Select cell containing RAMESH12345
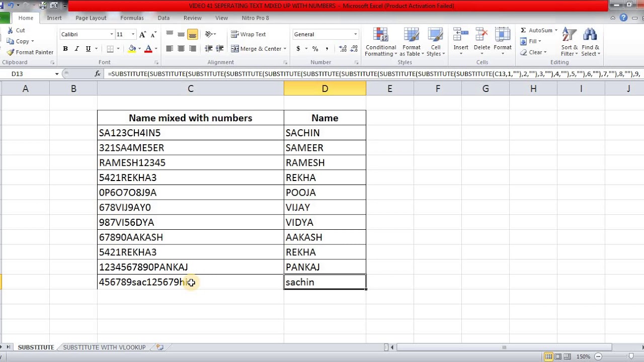The height and width of the screenshot is (362, 644). point(191,162)
